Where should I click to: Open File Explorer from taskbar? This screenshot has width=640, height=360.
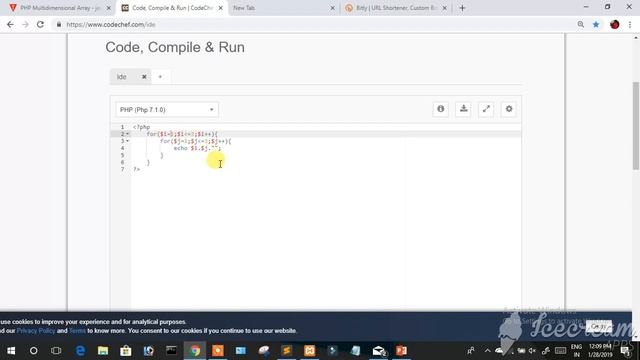point(103,351)
